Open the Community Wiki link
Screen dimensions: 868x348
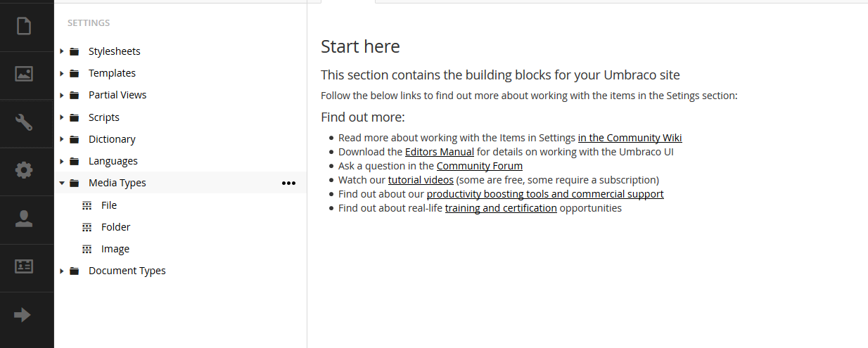[x=630, y=138]
